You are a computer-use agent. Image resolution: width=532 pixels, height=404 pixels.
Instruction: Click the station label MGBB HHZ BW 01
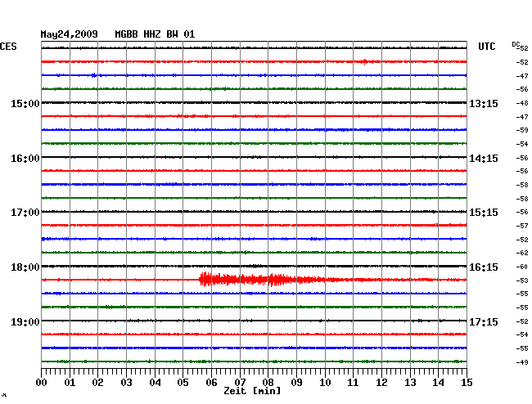point(155,34)
